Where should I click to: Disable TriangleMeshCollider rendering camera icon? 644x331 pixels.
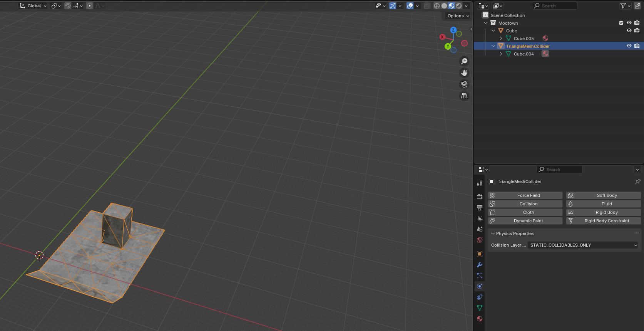pos(637,46)
